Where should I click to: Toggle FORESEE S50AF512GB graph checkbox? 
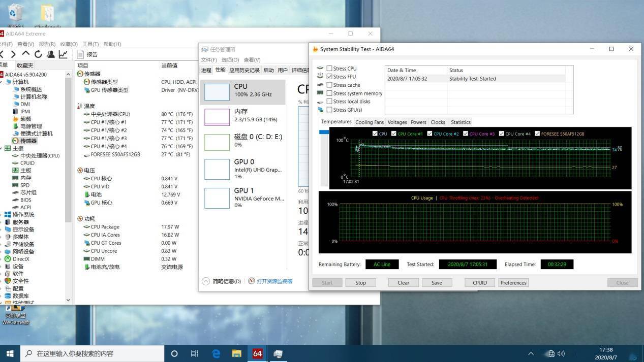tap(537, 134)
